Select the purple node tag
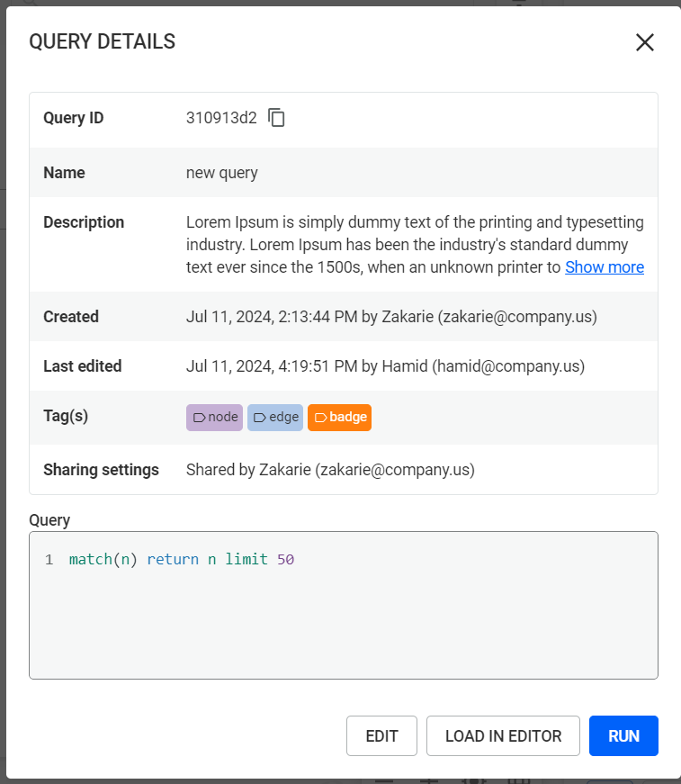The image size is (681, 784). coord(214,417)
